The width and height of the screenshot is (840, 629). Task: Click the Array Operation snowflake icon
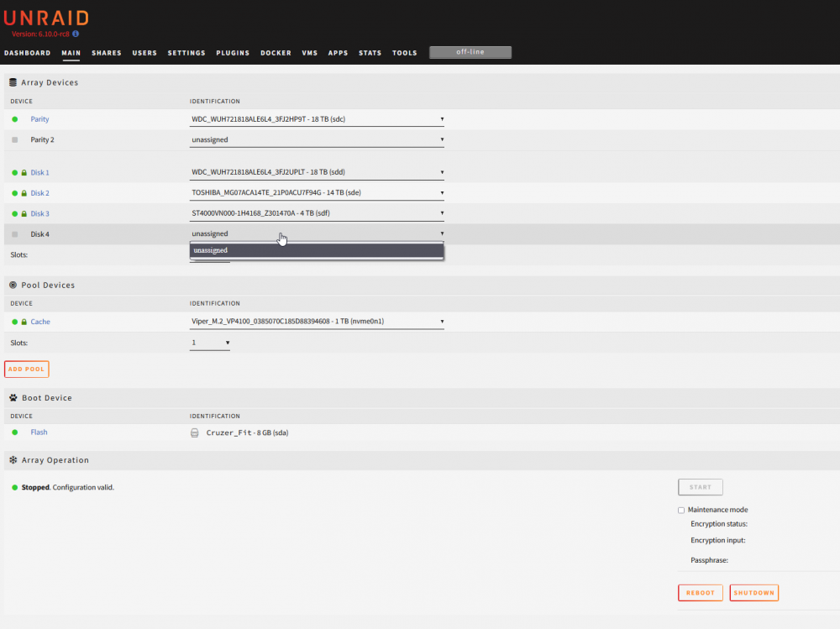[13, 459]
